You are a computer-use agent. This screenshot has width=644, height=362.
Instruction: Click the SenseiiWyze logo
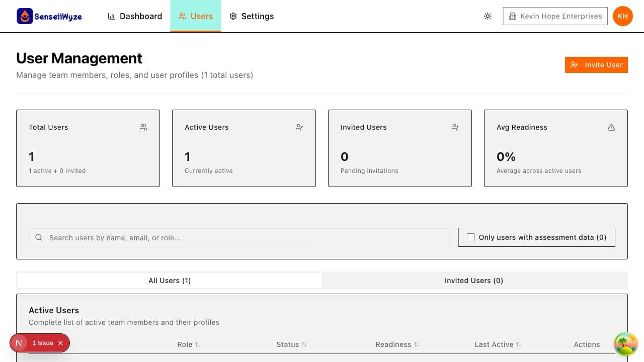(49, 16)
